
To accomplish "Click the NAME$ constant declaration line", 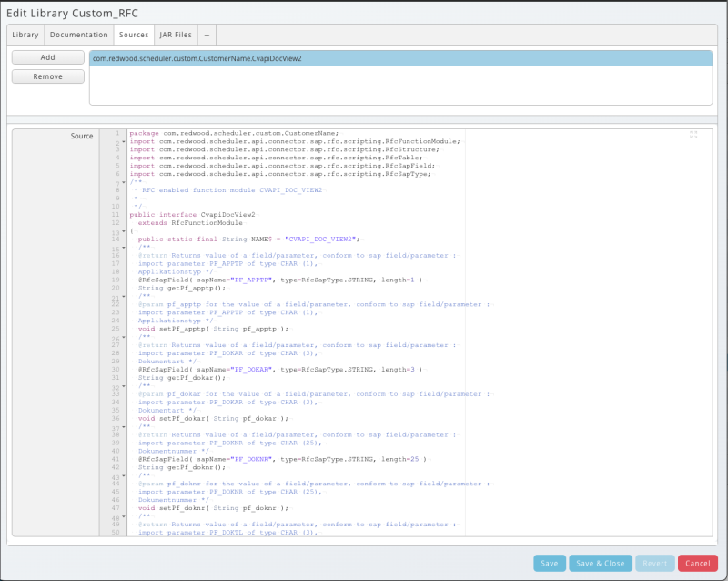I will coord(248,239).
